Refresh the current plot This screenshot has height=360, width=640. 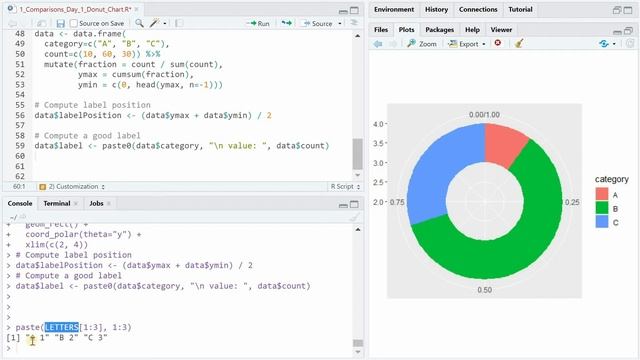tap(604, 43)
